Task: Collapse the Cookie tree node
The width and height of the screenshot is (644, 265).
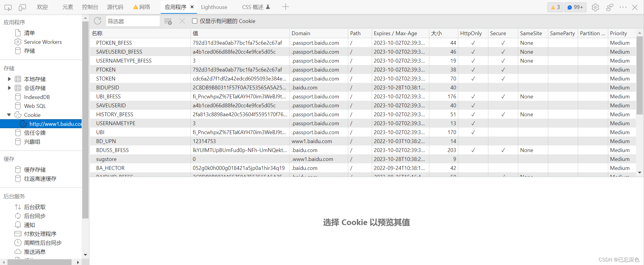Action: click(x=9, y=115)
